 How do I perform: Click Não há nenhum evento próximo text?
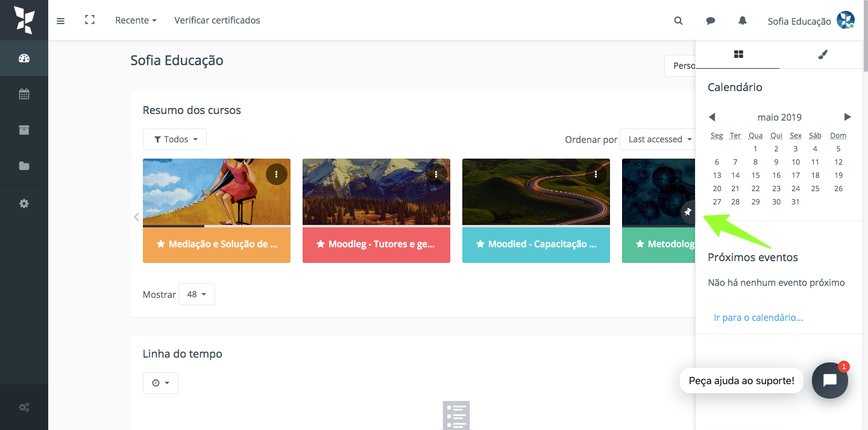pos(776,282)
